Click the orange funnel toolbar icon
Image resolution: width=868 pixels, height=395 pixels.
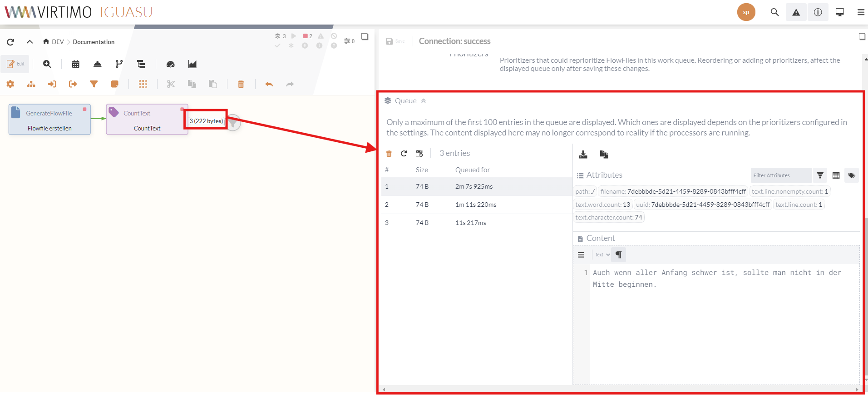click(94, 84)
